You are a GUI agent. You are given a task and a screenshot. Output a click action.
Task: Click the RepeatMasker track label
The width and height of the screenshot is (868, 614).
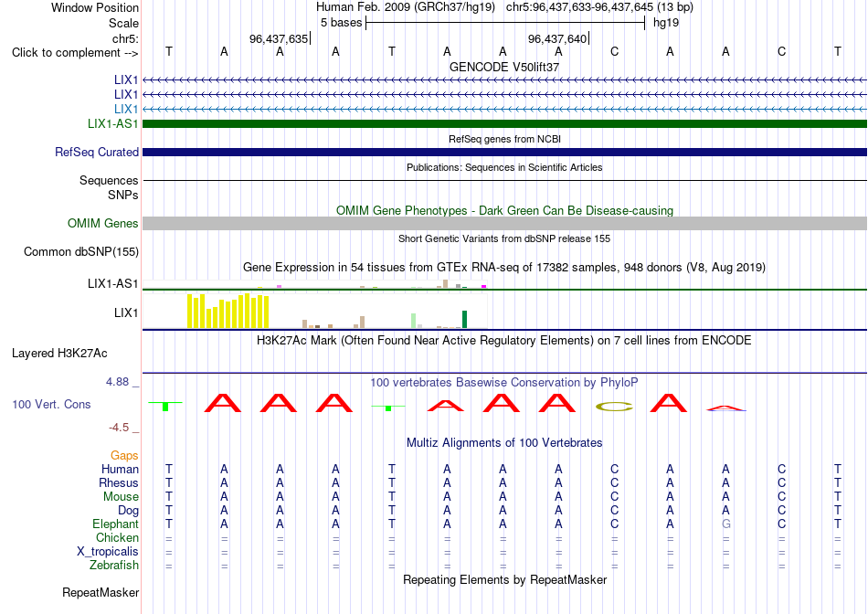pyautogui.click(x=101, y=593)
